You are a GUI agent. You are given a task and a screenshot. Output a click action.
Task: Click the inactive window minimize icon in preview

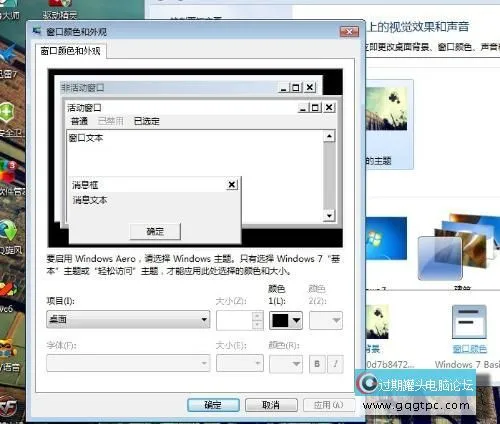(x=284, y=87)
